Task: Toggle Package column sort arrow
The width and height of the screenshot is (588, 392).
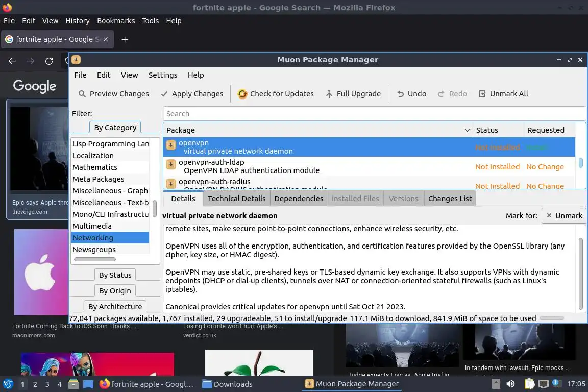Action: pos(467,130)
